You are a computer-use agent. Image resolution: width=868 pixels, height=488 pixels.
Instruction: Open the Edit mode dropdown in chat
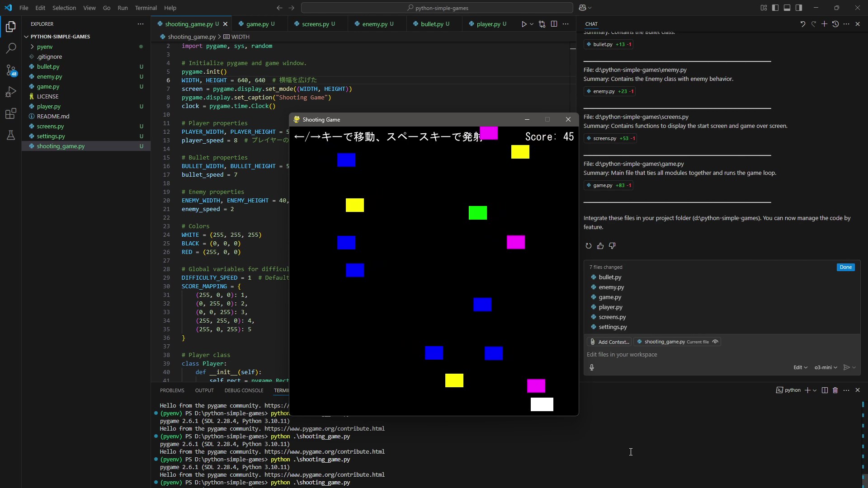tap(800, 367)
